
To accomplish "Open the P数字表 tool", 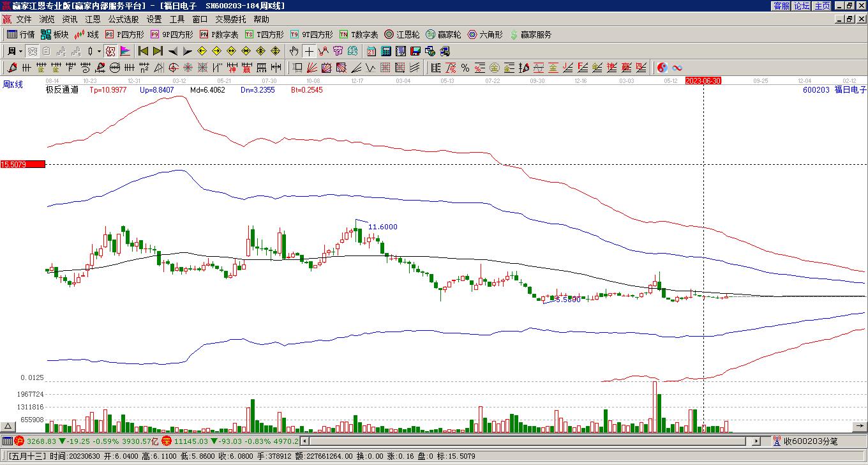I will tap(219, 34).
